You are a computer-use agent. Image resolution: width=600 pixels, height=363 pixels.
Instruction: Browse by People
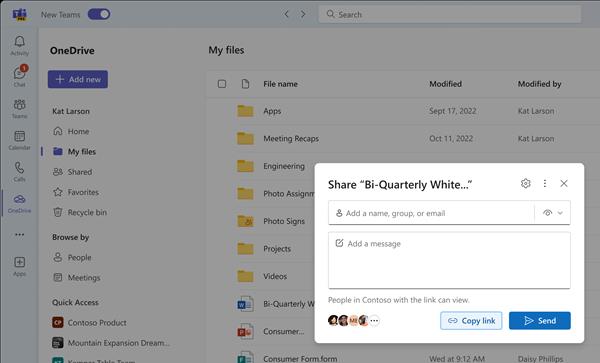point(72,257)
